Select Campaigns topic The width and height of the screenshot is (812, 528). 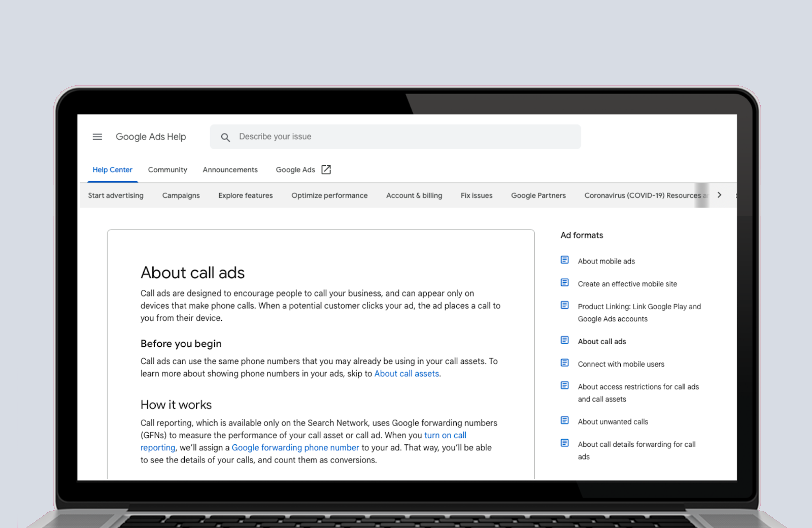coord(181,195)
